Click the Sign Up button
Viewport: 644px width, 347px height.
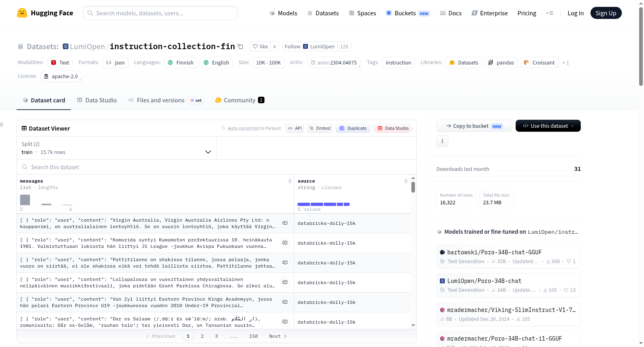606,13
